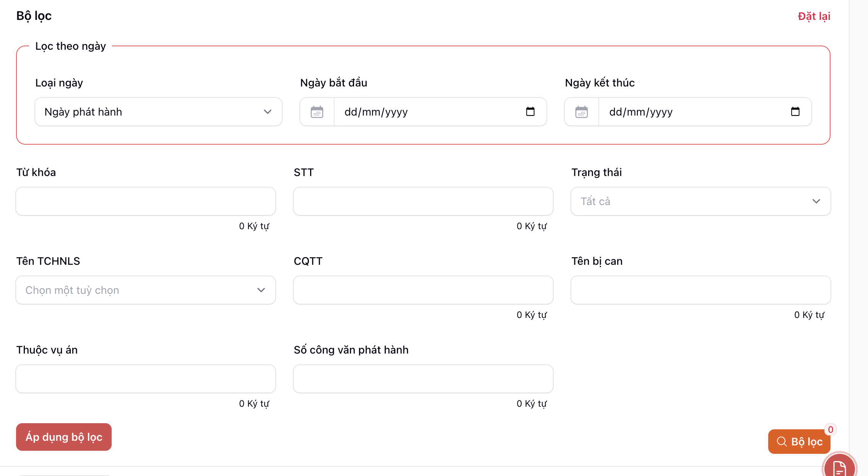The width and height of the screenshot is (868, 476).
Task: Click calendar icon beside Ngày bắt đầu
Action: click(317, 112)
